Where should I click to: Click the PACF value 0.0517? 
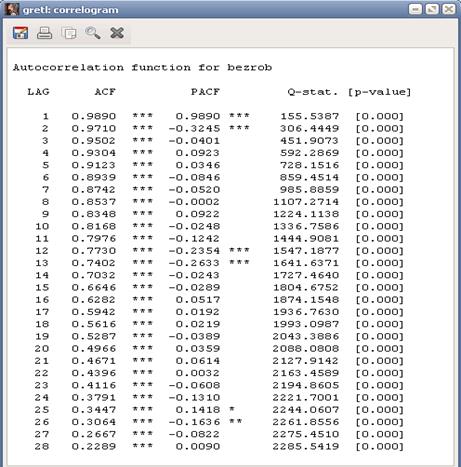198,300
